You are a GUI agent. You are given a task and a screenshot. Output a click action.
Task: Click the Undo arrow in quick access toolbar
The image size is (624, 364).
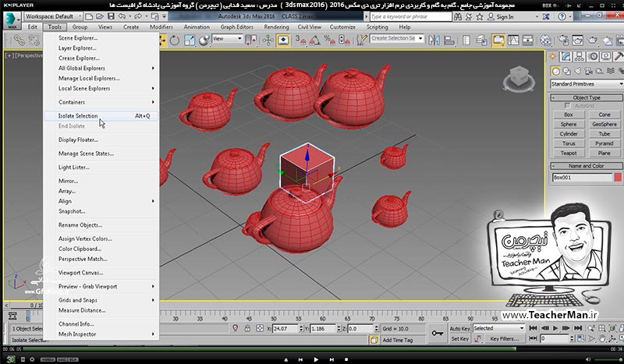click(x=122, y=16)
